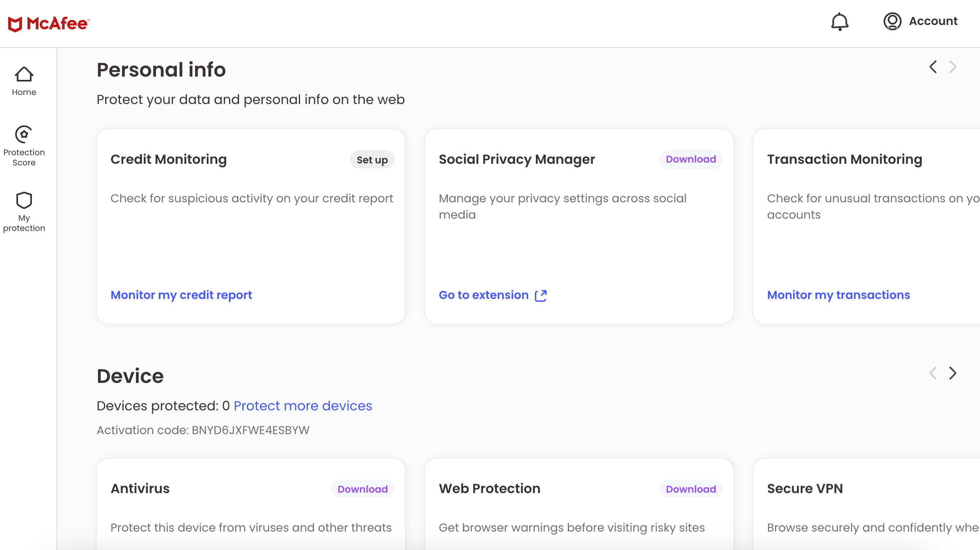This screenshot has width=980, height=550.
Task: Click Download on Social Privacy Manager
Action: click(691, 159)
